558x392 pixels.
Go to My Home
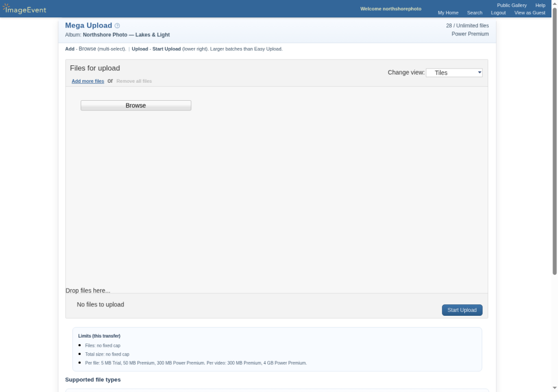coord(448,13)
